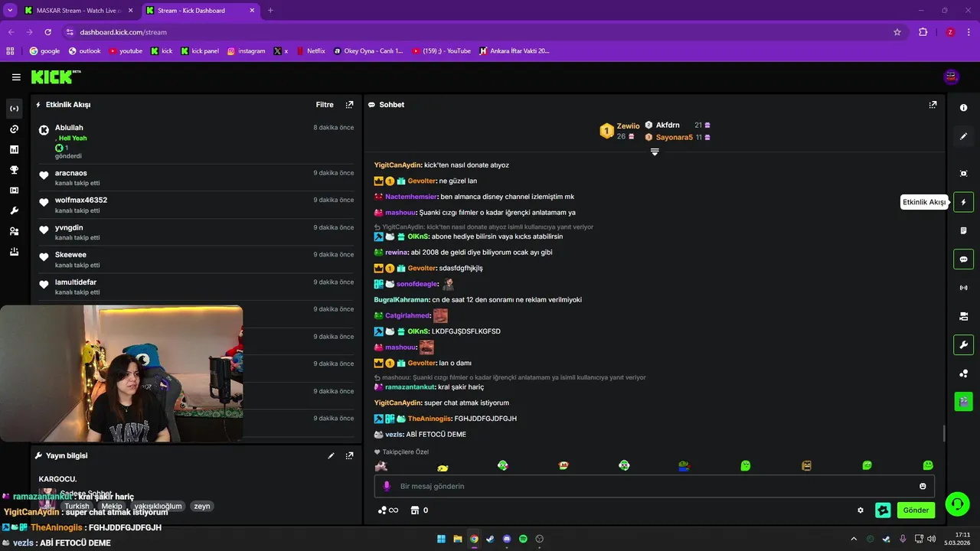
Task: Open the Kick hamburger menu
Action: point(16,77)
